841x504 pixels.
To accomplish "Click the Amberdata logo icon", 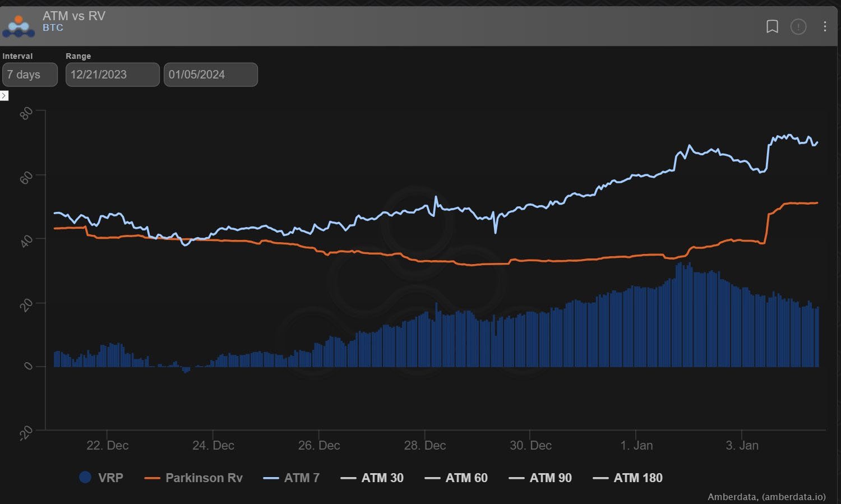I will (19, 26).
